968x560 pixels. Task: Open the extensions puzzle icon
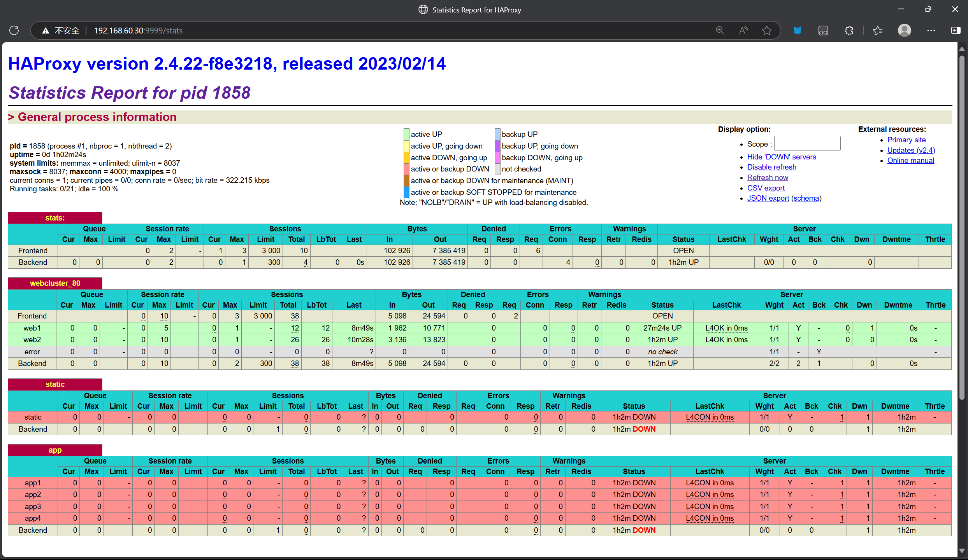point(849,30)
